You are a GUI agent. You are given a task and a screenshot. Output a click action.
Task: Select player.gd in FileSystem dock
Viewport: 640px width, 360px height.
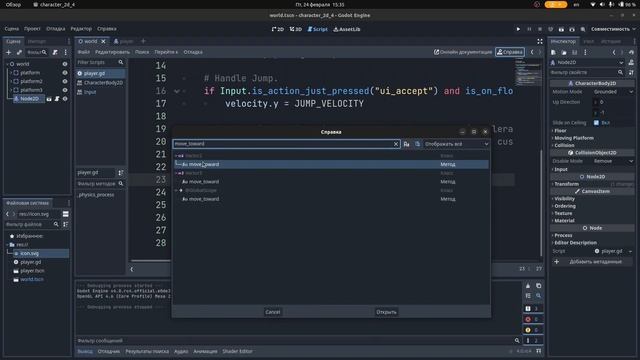pos(31,262)
